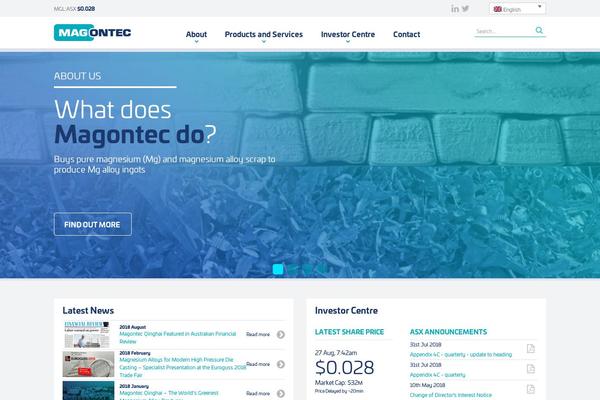Screen dimensions: 600x400
Task: Click the FIND OUT MORE button
Action: (x=93, y=224)
